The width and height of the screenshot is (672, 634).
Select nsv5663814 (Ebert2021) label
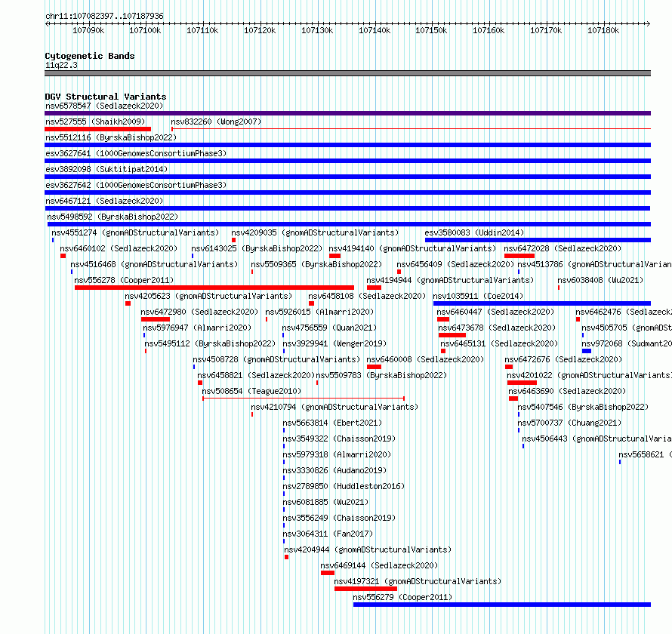pos(332,423)
